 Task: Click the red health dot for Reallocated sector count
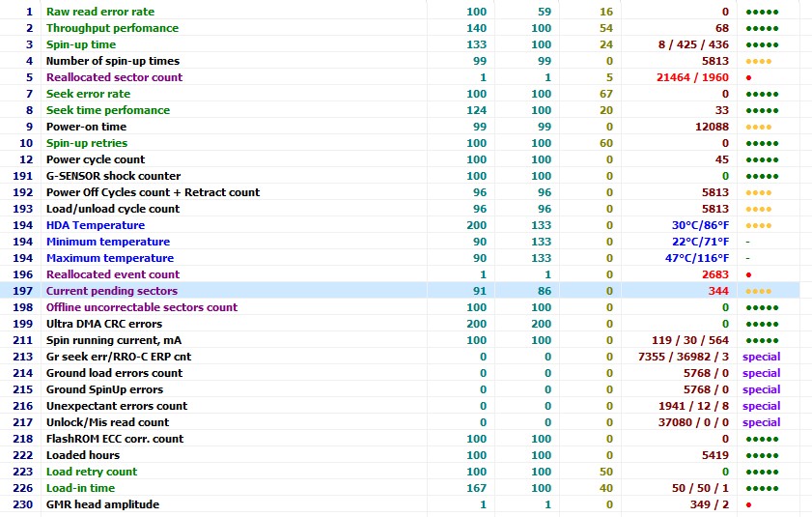pyautogui.click(x=749, y=77)
